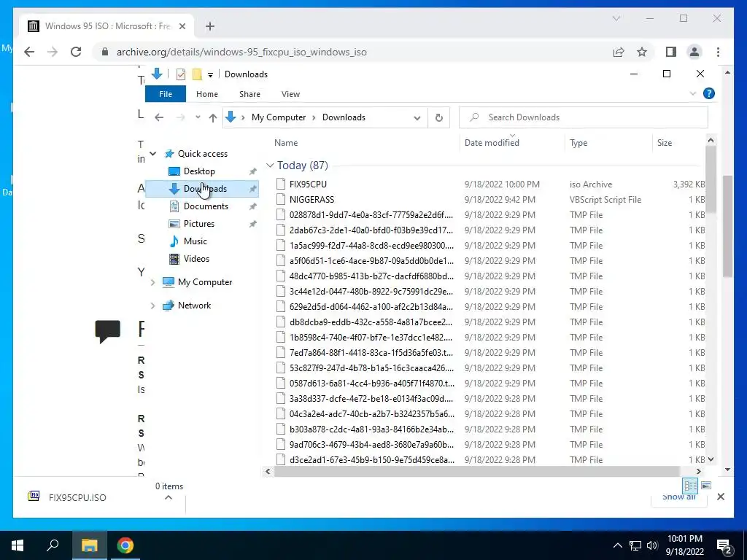Open the address bar history dropdown
Viewport: 747px width, 560px height.
click(417, 117)
